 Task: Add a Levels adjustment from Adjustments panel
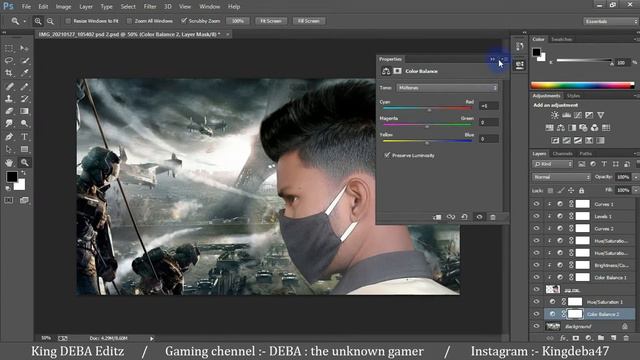pos(566,116)
